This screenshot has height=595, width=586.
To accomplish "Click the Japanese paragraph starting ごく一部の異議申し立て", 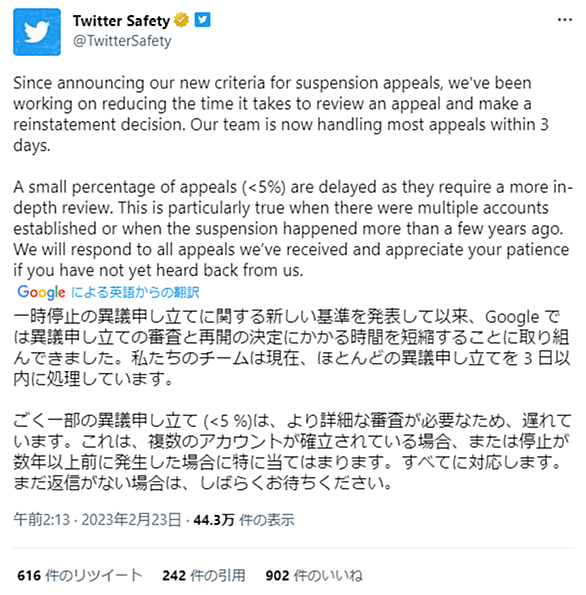I will point(292,452).
